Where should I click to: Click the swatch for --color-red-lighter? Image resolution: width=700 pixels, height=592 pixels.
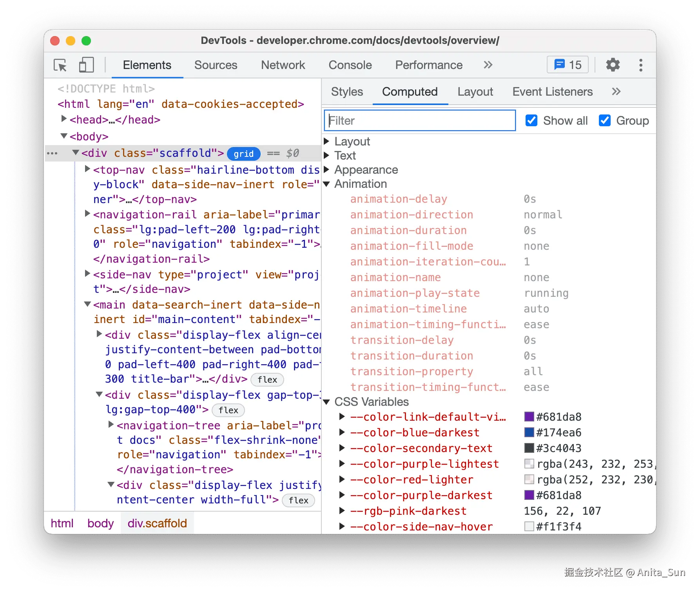529,479
